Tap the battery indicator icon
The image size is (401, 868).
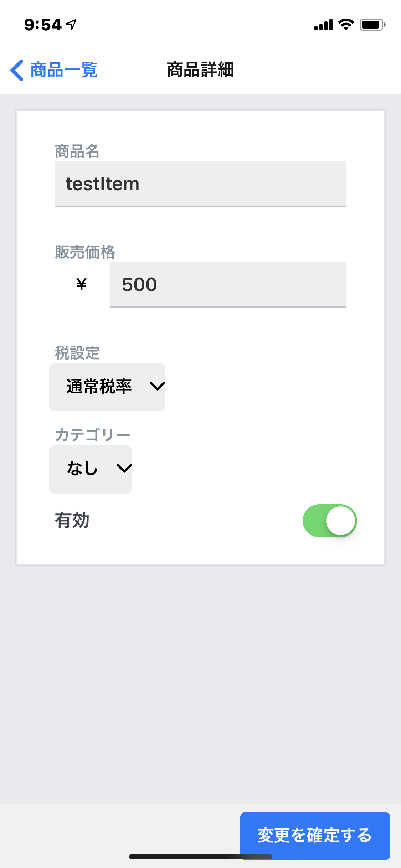pos(372,25)
